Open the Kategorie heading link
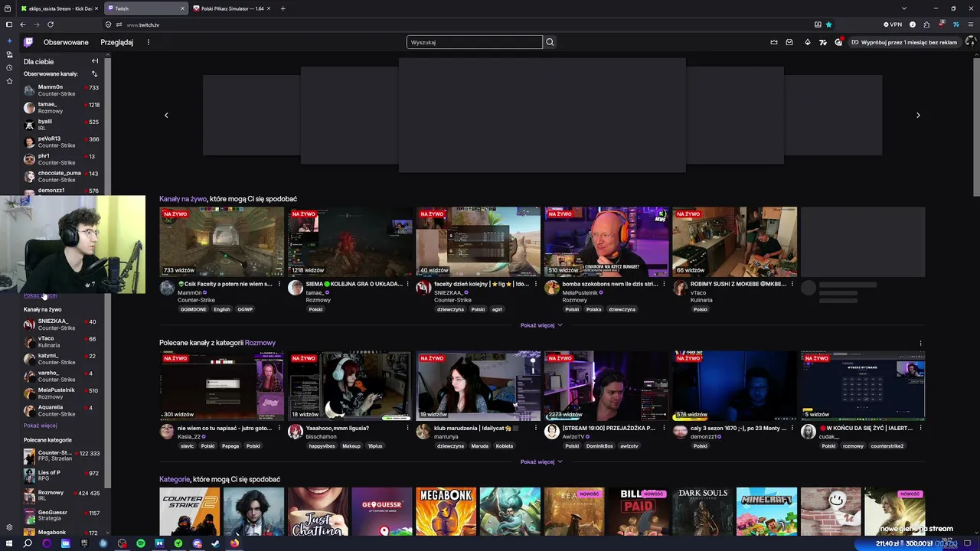Screen dimensions: 980x551 tap(175, 480)
